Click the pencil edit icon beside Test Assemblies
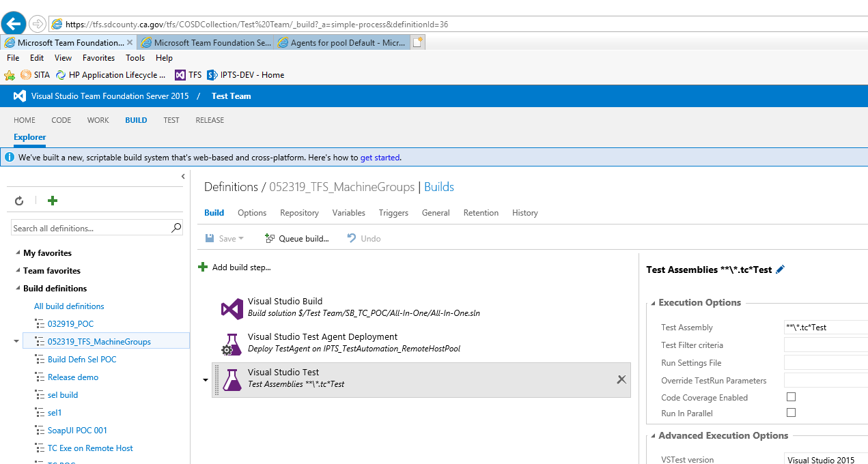Viewport: 868px width, 464px height. click(x=781, y=270)
